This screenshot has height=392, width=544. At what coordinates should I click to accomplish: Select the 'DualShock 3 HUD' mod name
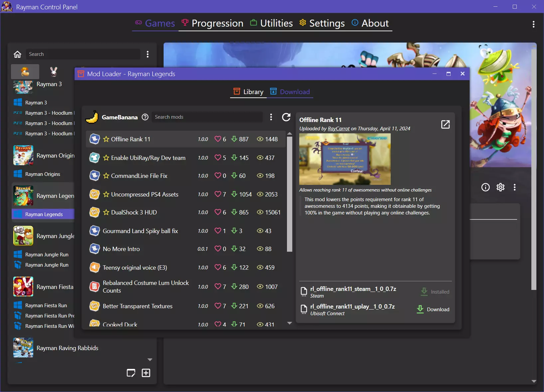click(x=134, y=212)
